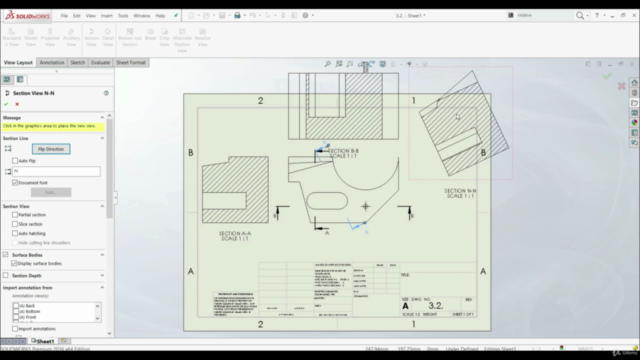The image size is (640, 360).
Task: Collapse the Message section
Action: click(x=102, y=118)
